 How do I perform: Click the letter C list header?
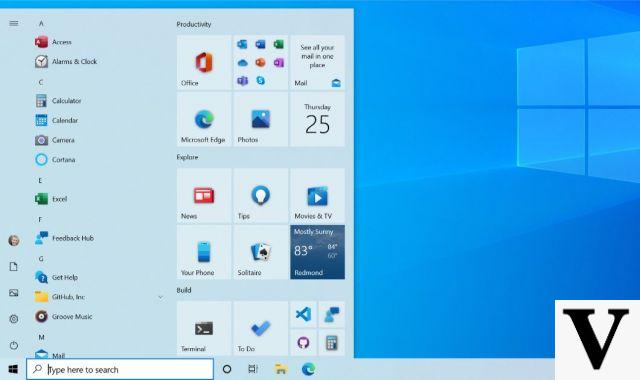[x=41, y=82]
